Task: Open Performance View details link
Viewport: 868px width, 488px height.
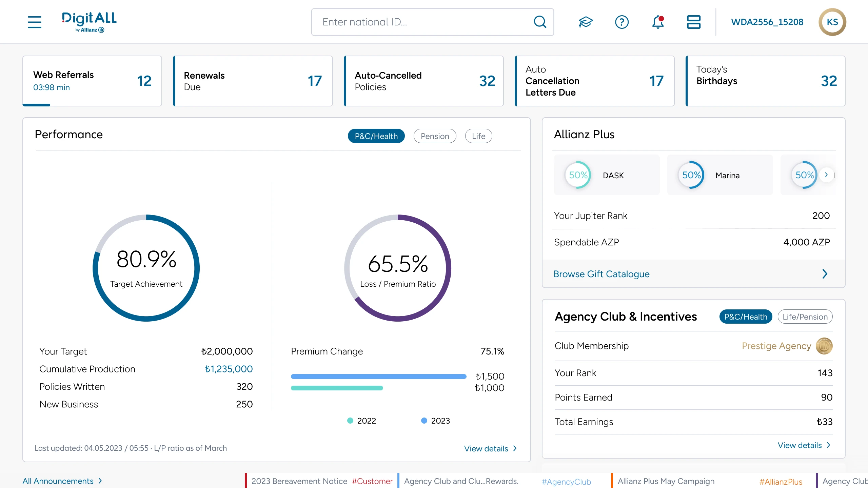Action: tap(486, 448)
